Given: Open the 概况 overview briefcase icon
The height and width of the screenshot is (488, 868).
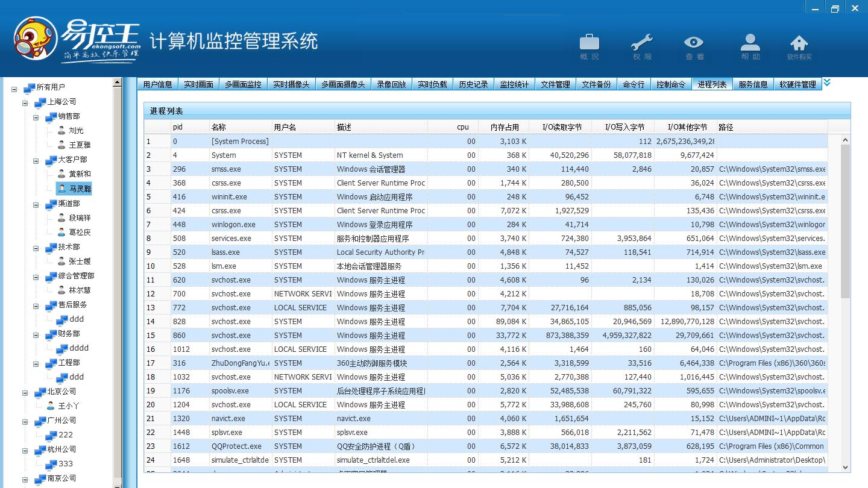Looking at the screenshot, I should pos(590,42).
